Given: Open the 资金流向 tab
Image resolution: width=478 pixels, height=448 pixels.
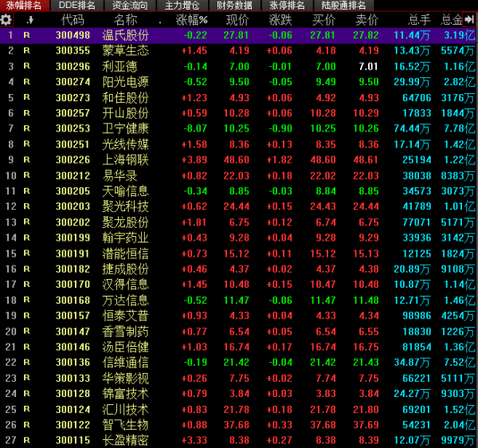Looking at the screenshot, I should (130, 6).
